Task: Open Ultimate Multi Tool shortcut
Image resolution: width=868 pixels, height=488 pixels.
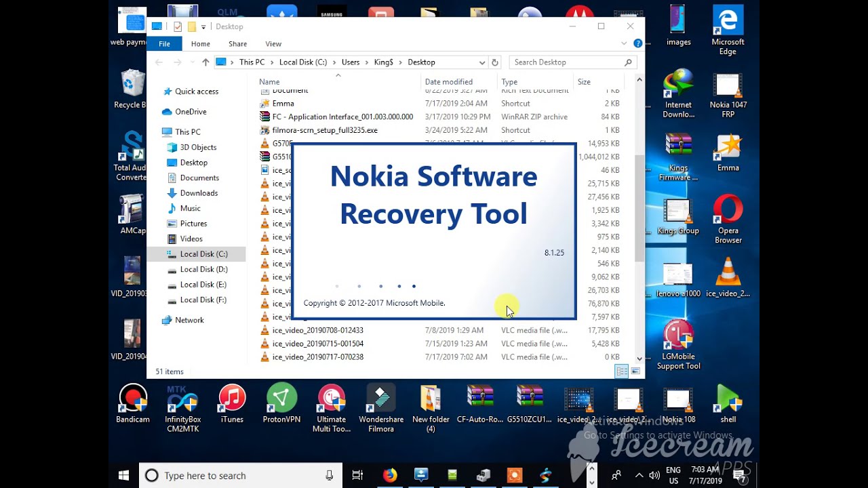Action: (x=331, y=409)
